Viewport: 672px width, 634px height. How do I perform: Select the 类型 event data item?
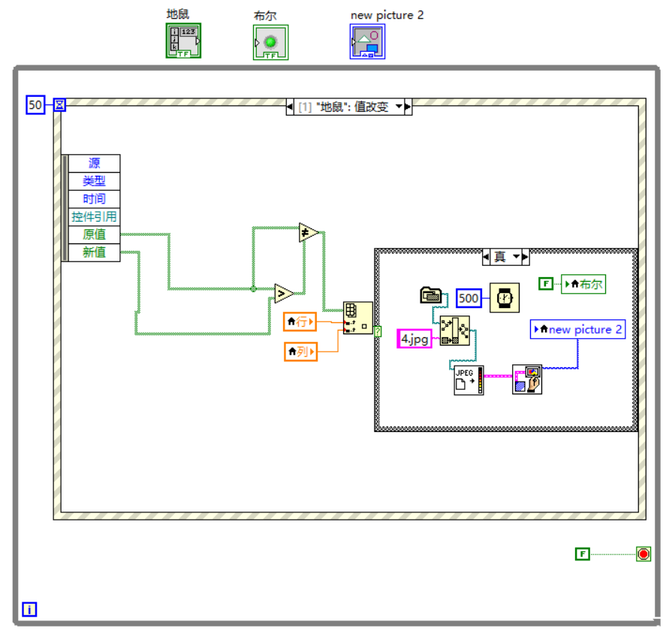coord(94,181)
